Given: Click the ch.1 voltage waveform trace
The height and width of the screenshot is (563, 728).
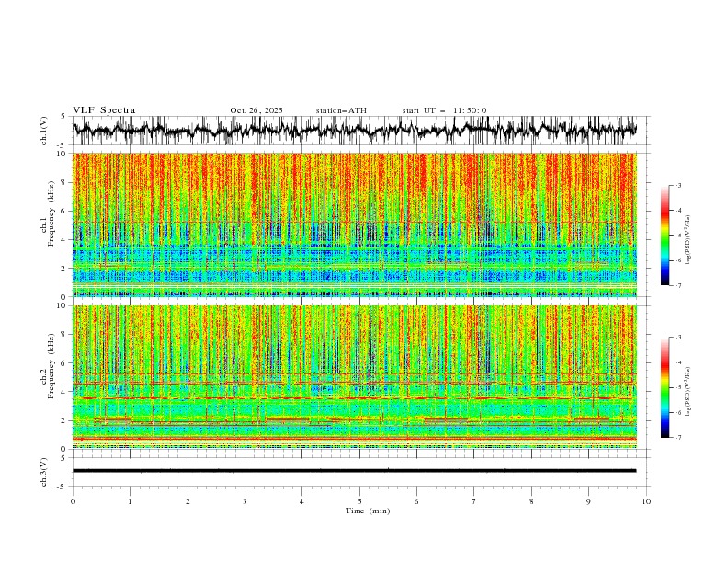Looking at the screenshot, I should (354, 130).
